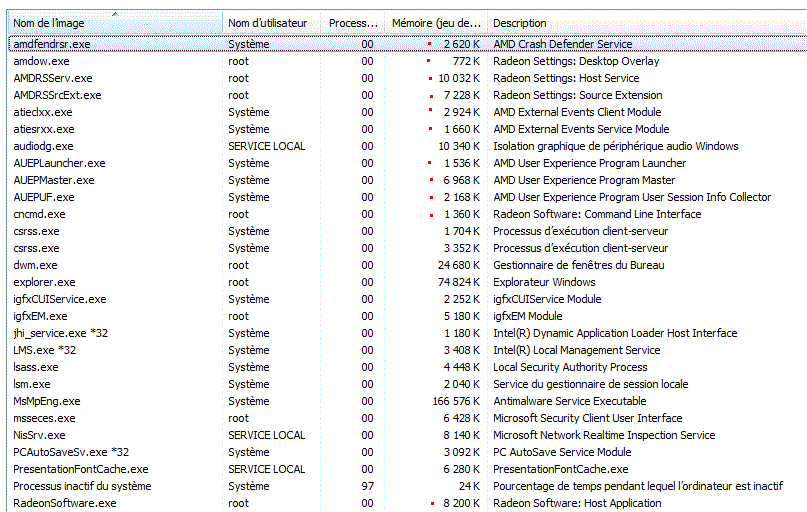The width and height of the screenshot is (807, 512).
Task: Click SERVICE LOCAL user for audiodg.exe
Action: [x=267, y=146]
